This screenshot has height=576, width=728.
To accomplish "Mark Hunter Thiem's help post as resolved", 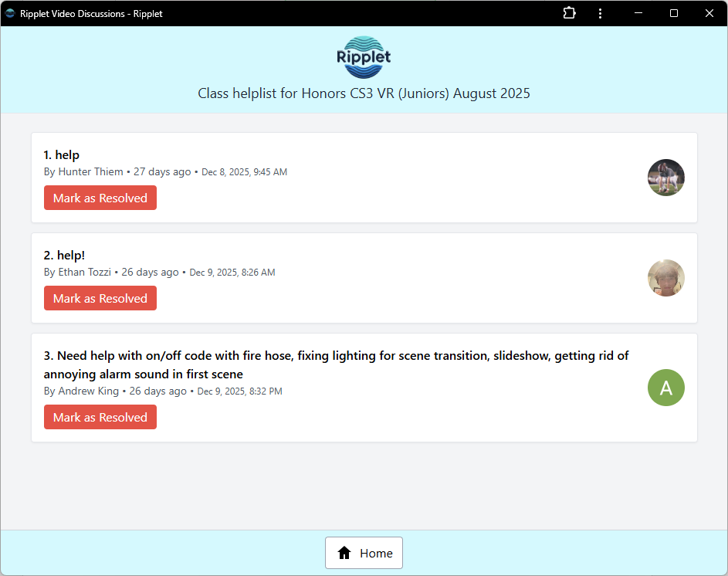I will 100,198.
